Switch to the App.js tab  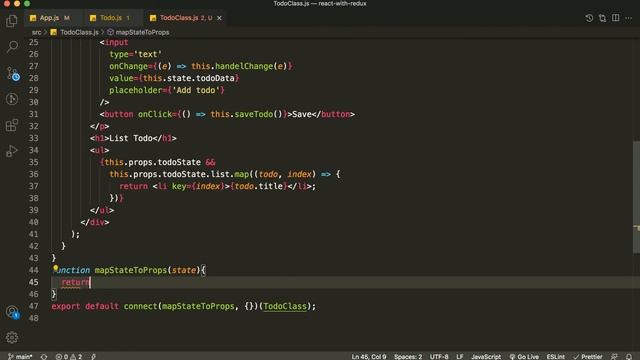[50, 18]
